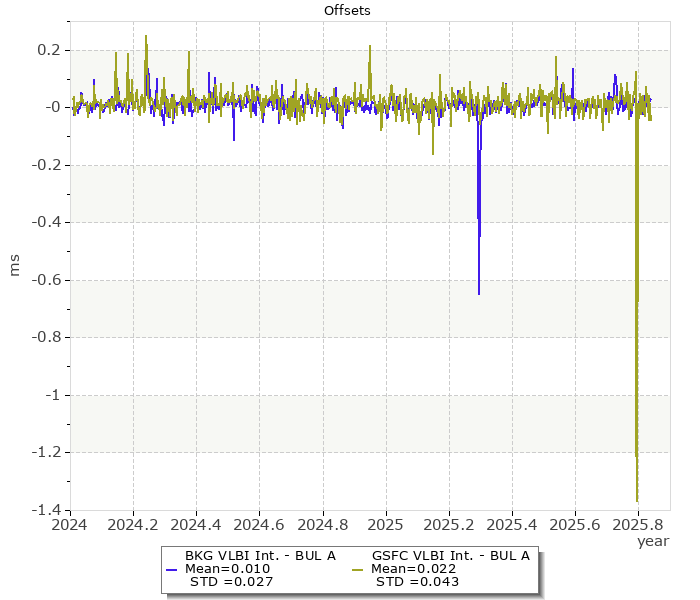Click the 2024.2 x-axis tick label
This screenshot has height=600, width=700.
tap(133, 523)
